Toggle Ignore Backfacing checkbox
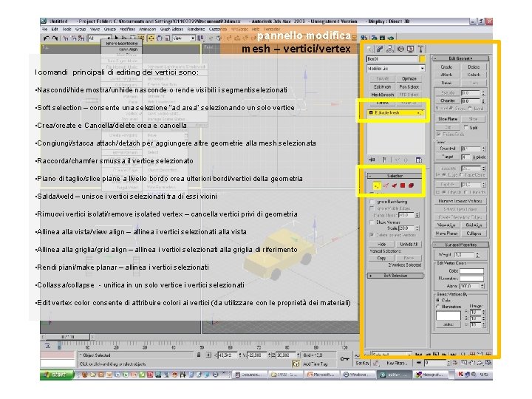This screenshot has height=399, width=532. tap(372, 202)
